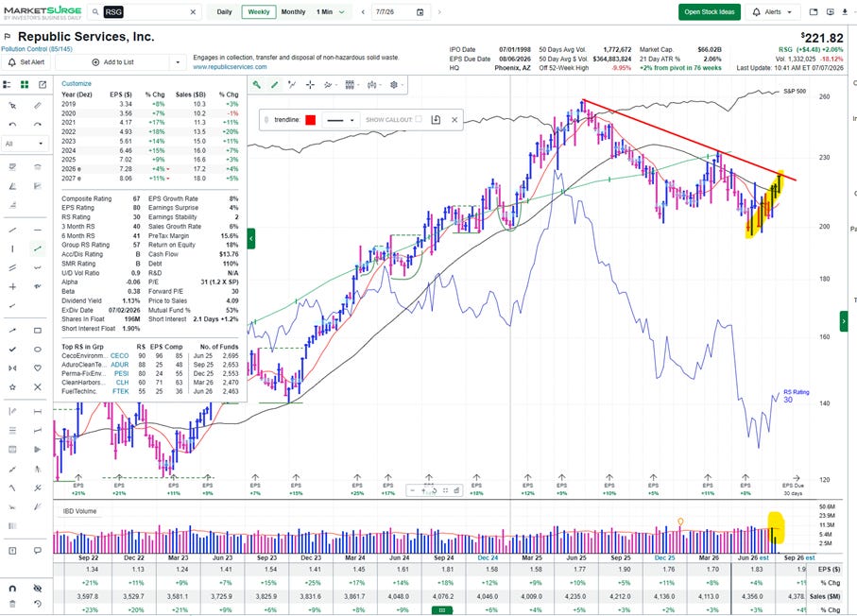Select the plus crosshair marker tool
The image size is (857, 616).
tap(12, 286)
